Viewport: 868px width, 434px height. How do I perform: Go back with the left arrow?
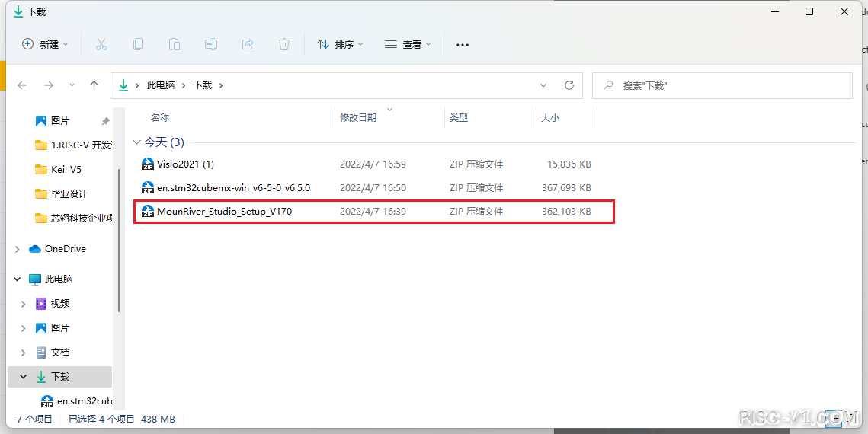[x=22, y=85]
